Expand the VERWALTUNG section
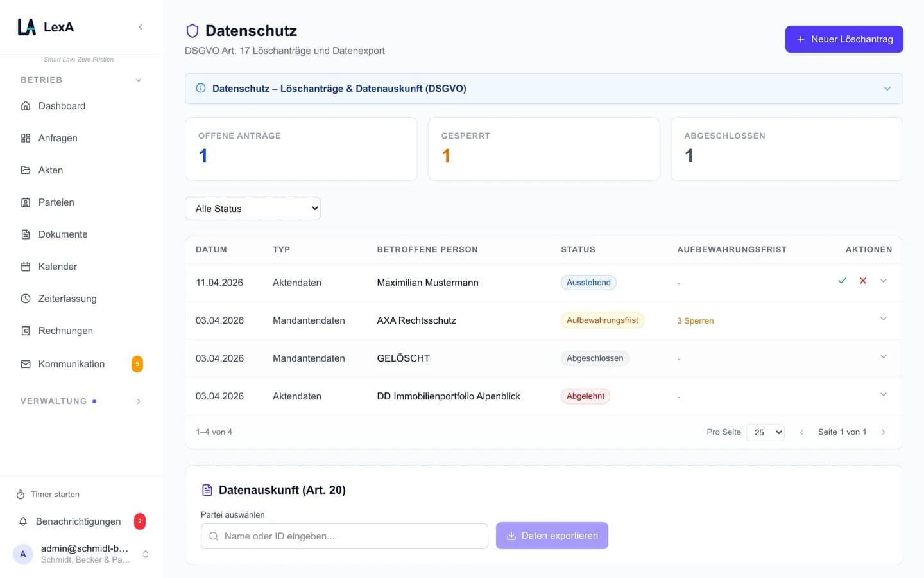This screenshot has width=924, height=578. pos(139,401)
